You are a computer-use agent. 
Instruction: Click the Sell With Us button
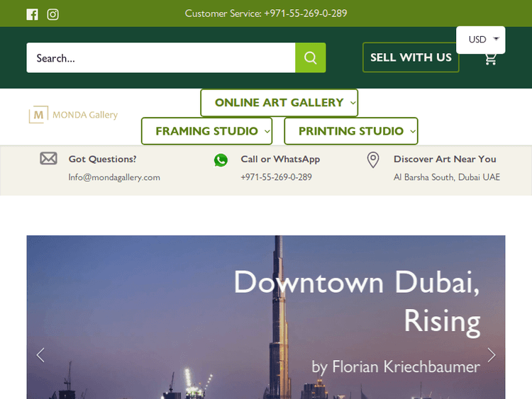411,57
